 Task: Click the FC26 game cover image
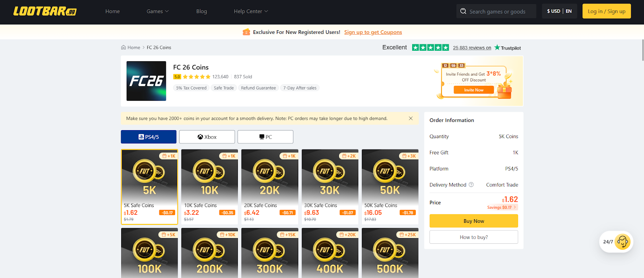coord(146,81)
